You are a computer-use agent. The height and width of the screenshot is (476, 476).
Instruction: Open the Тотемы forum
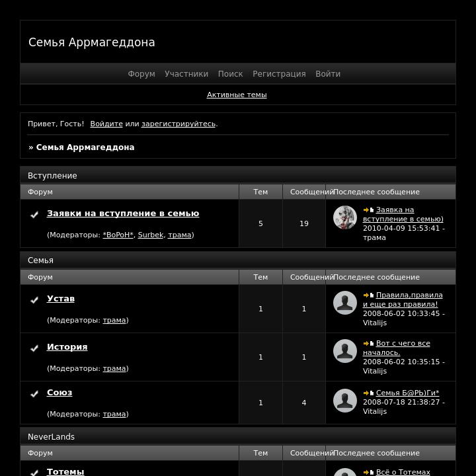pos(65,472)
